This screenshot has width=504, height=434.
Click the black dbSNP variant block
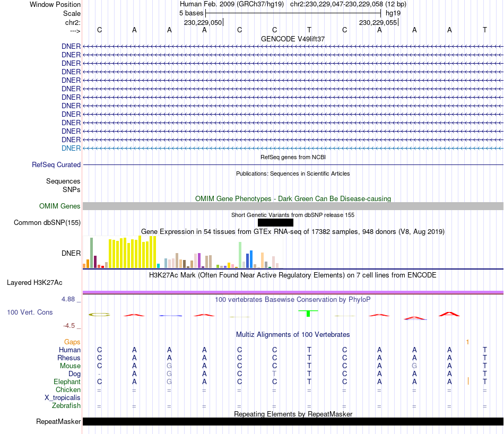click(x=275, y=222)
